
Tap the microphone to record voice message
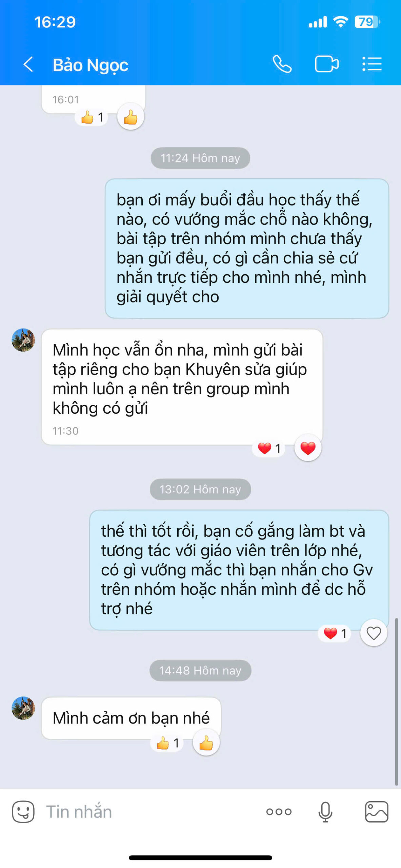pos(325,812)
